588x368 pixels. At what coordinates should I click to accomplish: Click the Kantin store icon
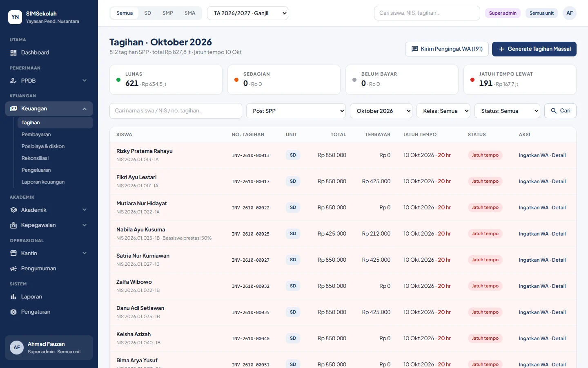(13, 254)
